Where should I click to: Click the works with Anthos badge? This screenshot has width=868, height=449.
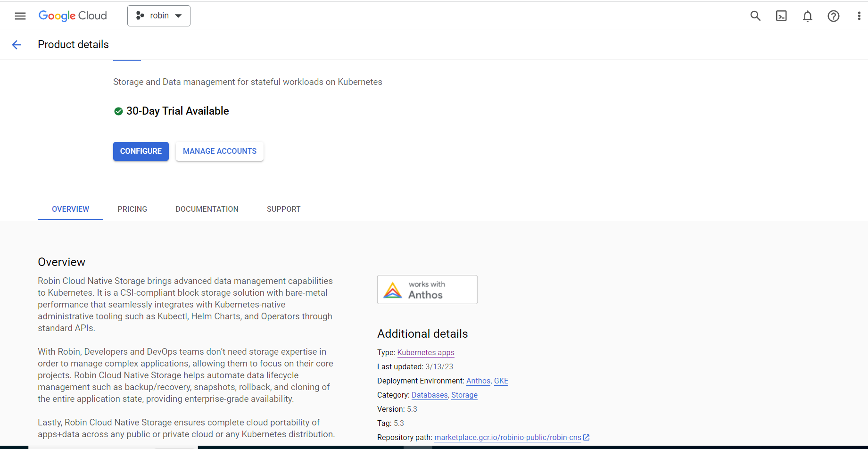427,289
